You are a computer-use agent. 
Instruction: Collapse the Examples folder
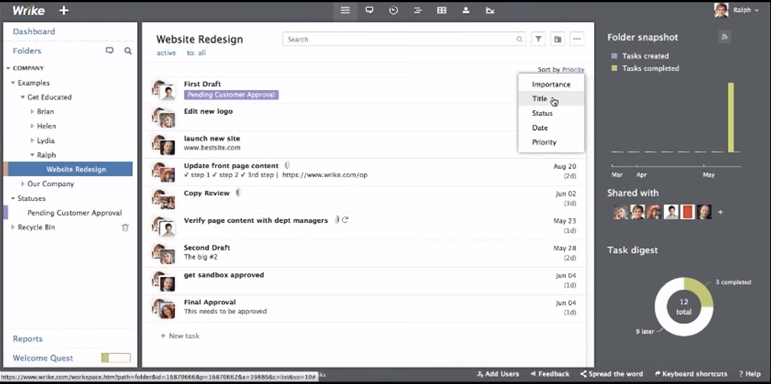[13, 83]
